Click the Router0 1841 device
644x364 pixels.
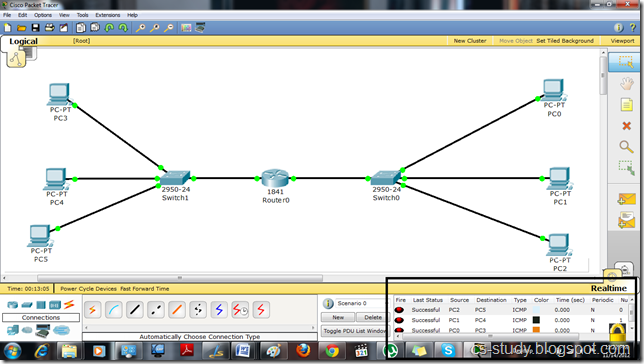tap(275, 178)
